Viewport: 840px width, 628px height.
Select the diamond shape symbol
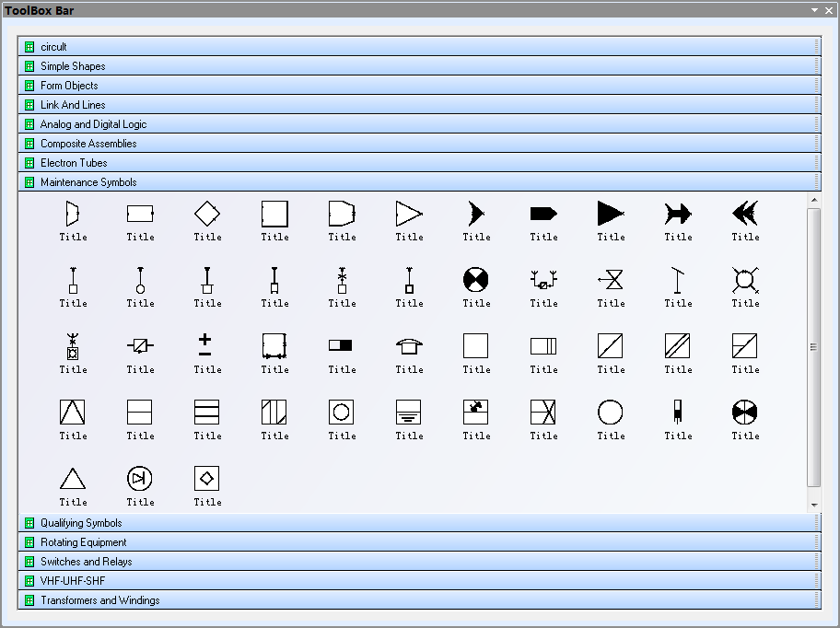point(207,214)
